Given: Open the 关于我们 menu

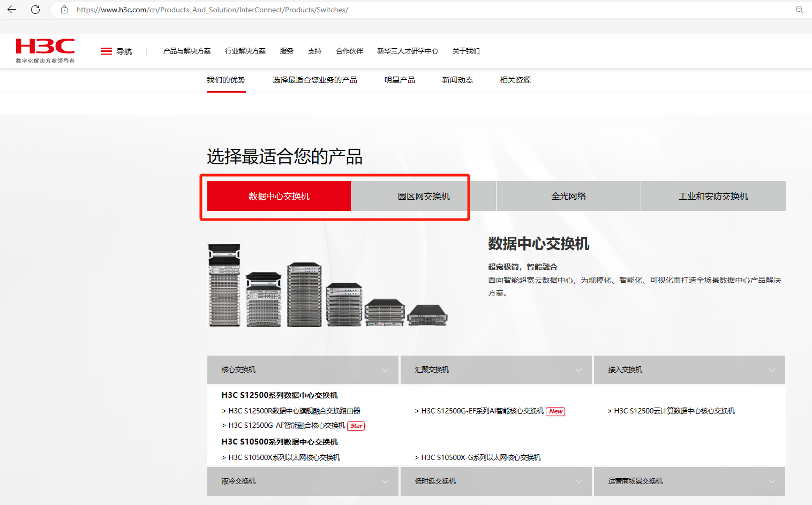Looking at the screenshot, I should [x=466, y=51].
